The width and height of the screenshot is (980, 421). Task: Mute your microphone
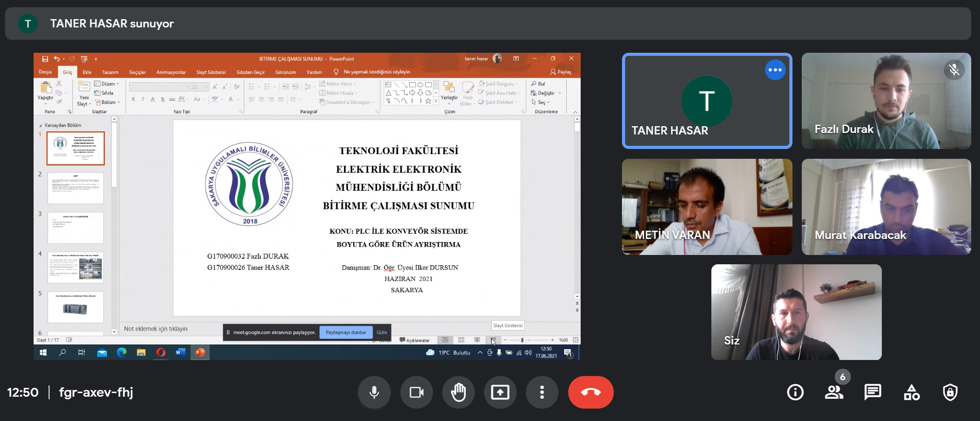pyautogui.click(x=374, y=393)
